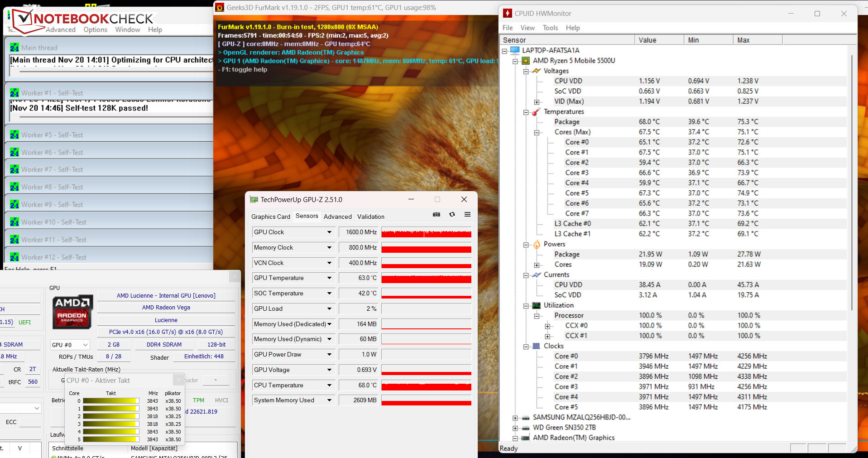Click the Worker #12 Self-Test icon
Screen dimensions: 868x458
[14, 257]
